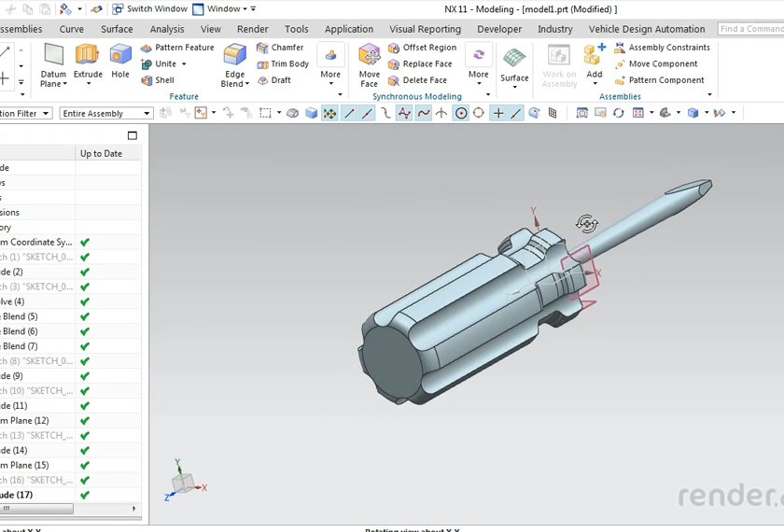This screenshot has width=784, height=532.
Task: Select the Shell feature tool
Action: (157, 80)
